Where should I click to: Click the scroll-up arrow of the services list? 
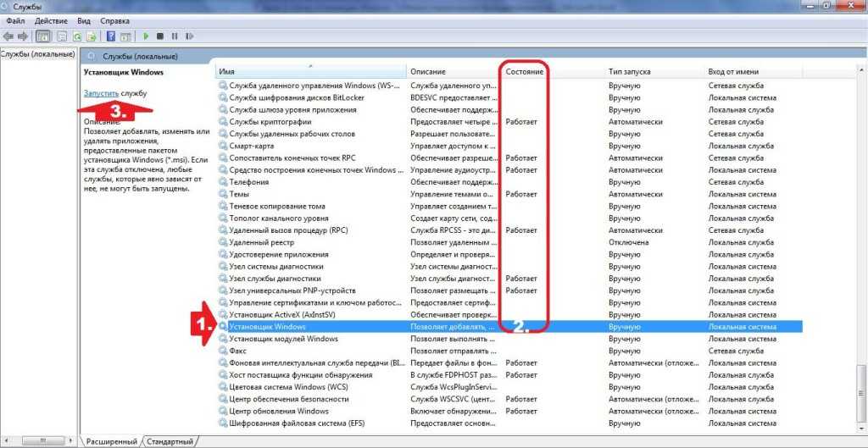(861, 70)
